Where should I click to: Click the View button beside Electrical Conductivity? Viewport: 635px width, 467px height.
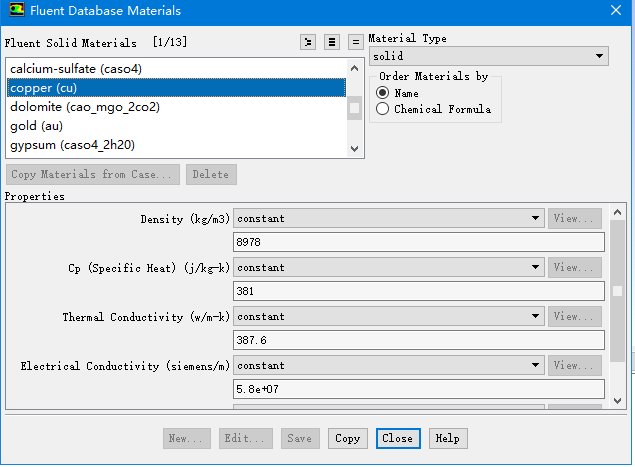[x=574, y=365]
